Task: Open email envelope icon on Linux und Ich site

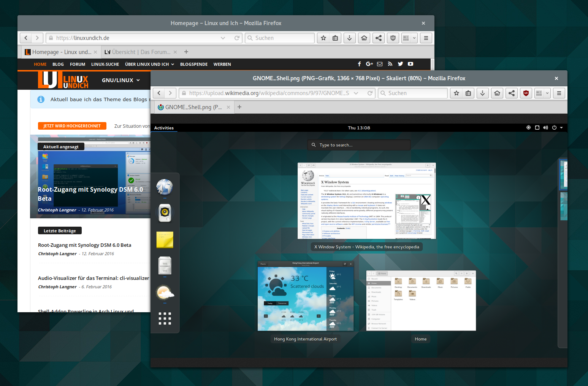Action: coord(380,64)
